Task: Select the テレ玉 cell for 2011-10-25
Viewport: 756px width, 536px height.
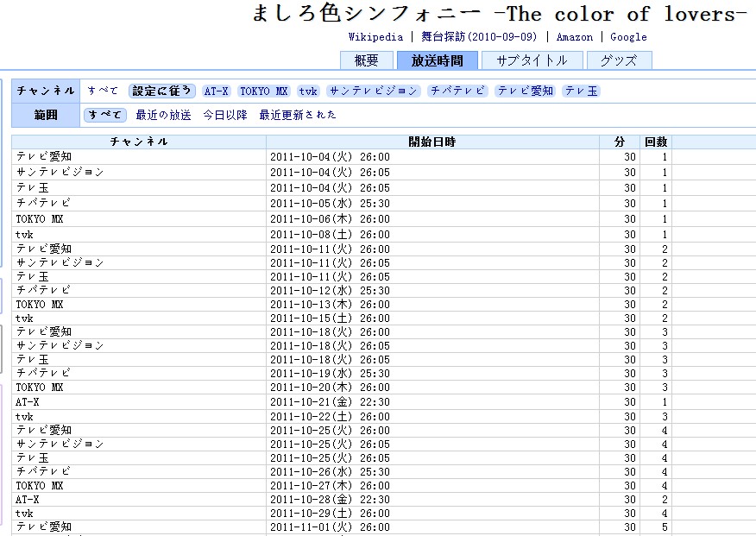Action: pyautogui.click(x=139, y=458)
